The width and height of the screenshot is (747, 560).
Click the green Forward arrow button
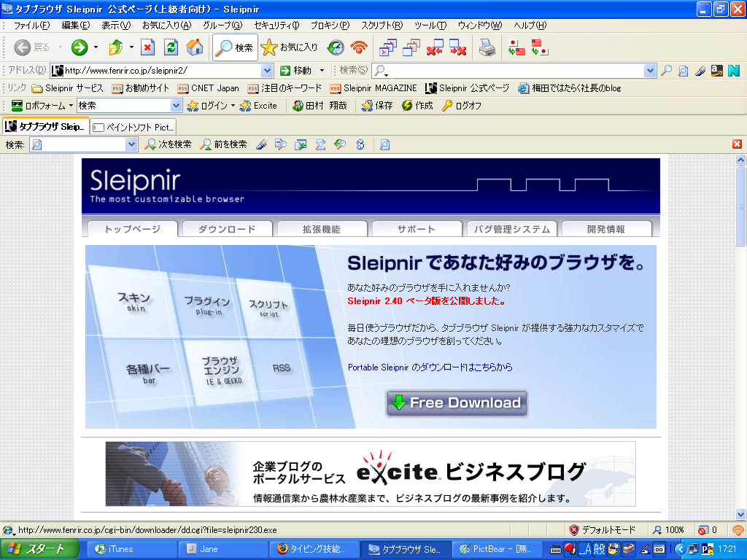(80, 47)
